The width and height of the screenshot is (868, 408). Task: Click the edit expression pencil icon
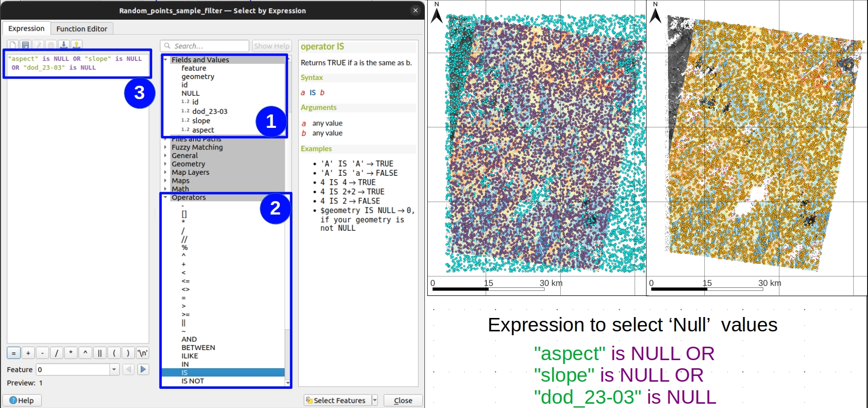pyautogui.click(x=38, y=45)
